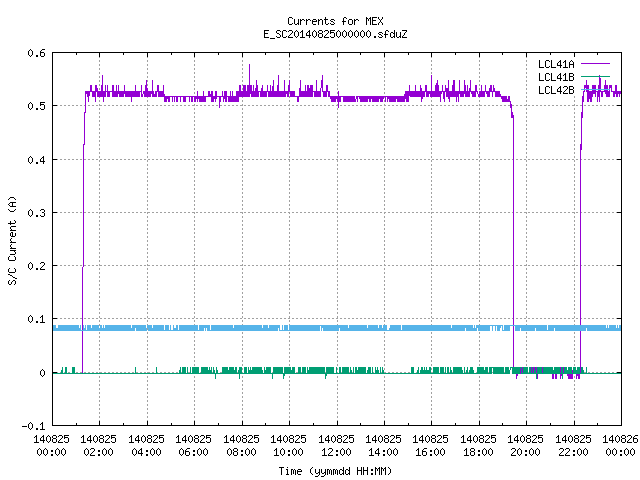
Task: Click the 0.1 y-axis tick value
Action: [x=36, y=319]
